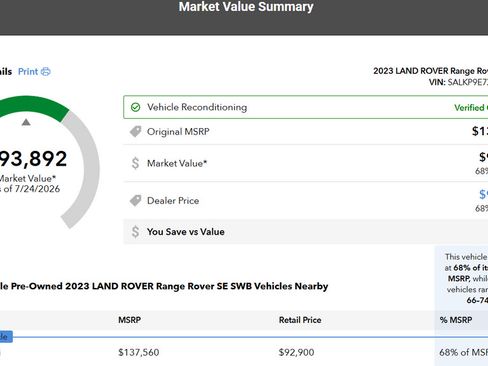Screen dimensions: 488x366
Task: Click the You Save vs Value dollar icon
Action: tap(135, 232)
